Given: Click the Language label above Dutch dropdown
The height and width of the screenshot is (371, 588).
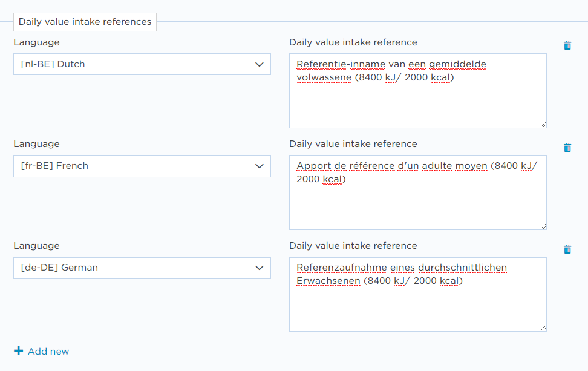Looking at the screenshot, I should click(x=36, y=42).
